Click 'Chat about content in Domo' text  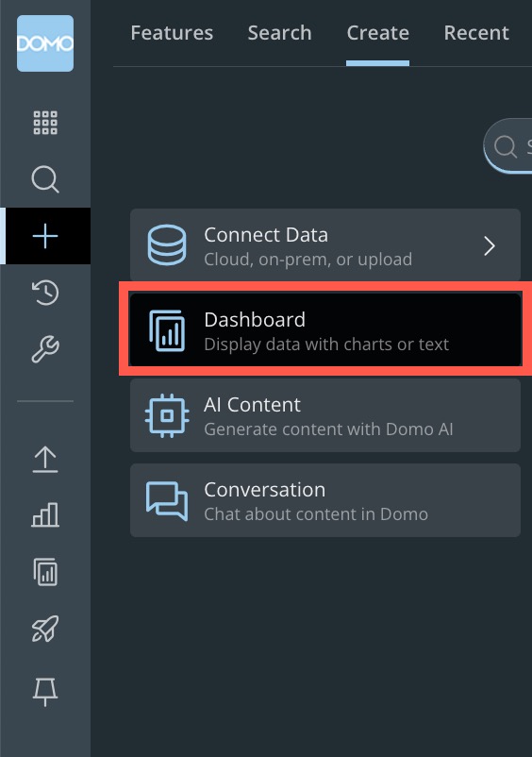316,514
